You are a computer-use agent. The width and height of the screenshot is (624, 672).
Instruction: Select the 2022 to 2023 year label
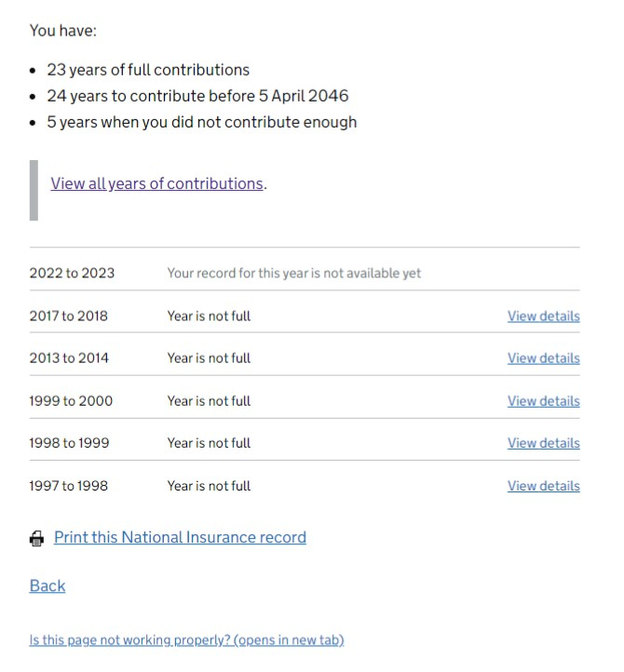72,273
